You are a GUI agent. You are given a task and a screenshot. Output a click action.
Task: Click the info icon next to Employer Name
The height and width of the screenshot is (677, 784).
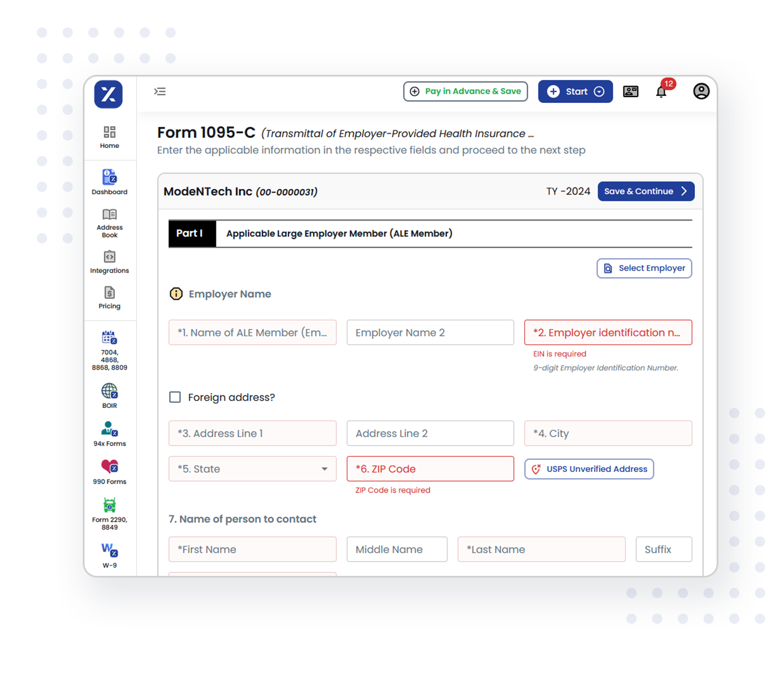pyautogui.click(x=176, y=294)
